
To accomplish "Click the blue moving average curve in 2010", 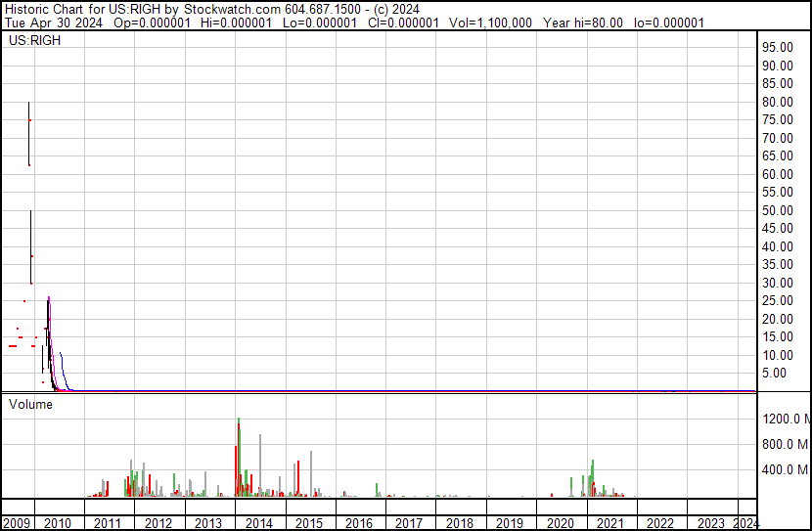I will [x=64, y=370].
